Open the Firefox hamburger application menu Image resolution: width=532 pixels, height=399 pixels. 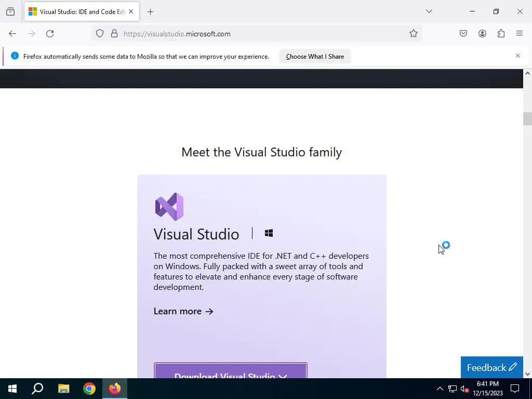(x=520, y=34)
